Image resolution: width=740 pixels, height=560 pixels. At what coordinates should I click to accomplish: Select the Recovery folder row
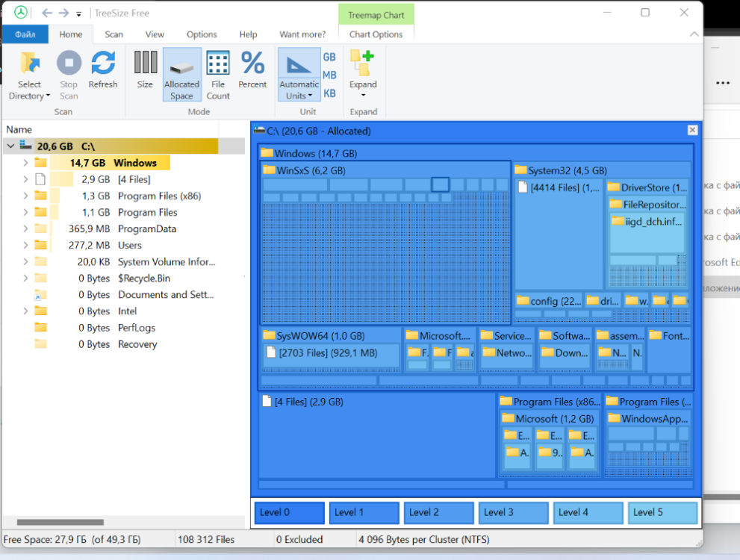tap(125, 344)
